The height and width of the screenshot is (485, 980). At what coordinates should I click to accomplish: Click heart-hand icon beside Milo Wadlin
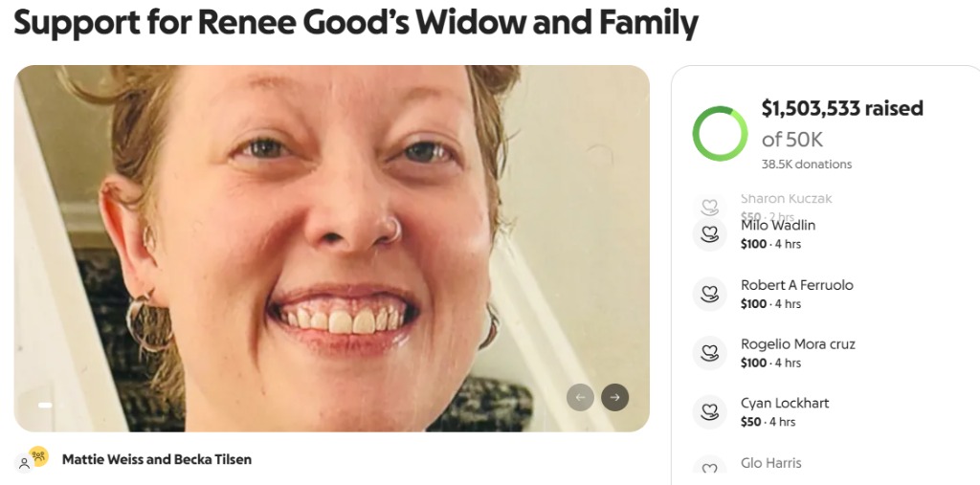(x=710, y=233)
